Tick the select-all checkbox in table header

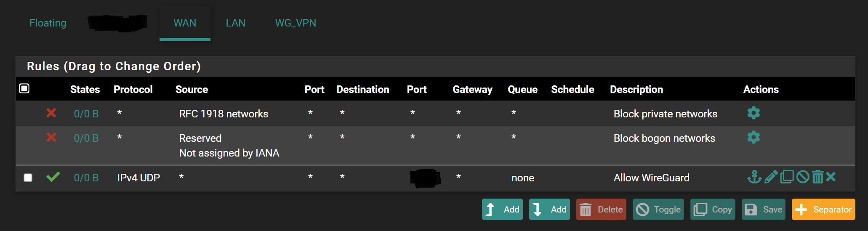[24, 88]
